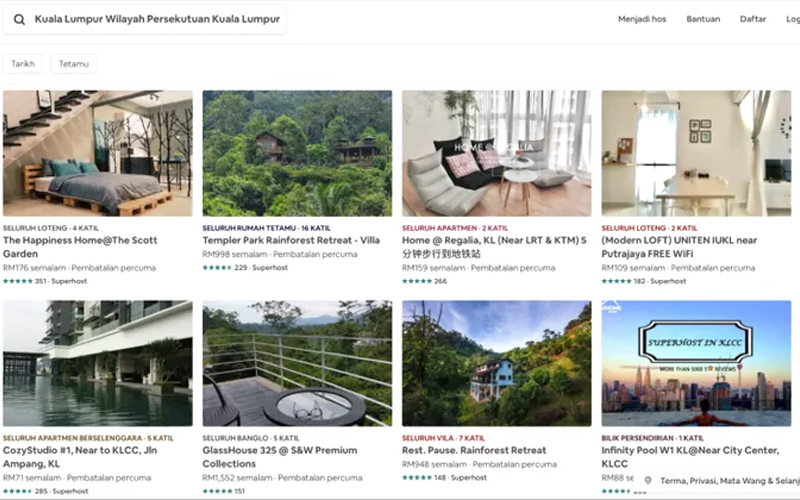800x500 pixels.
Task: Open the Superhost in KLCC pool photo
Action: point(696,363)
